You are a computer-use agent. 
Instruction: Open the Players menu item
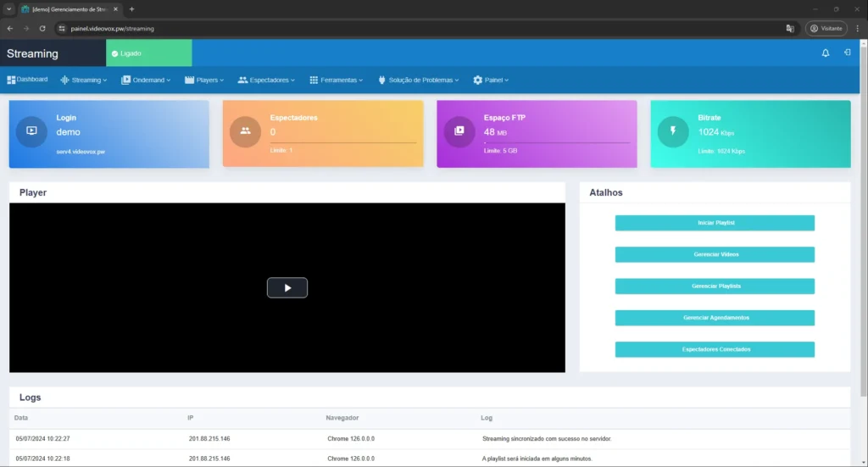point(204,81)
